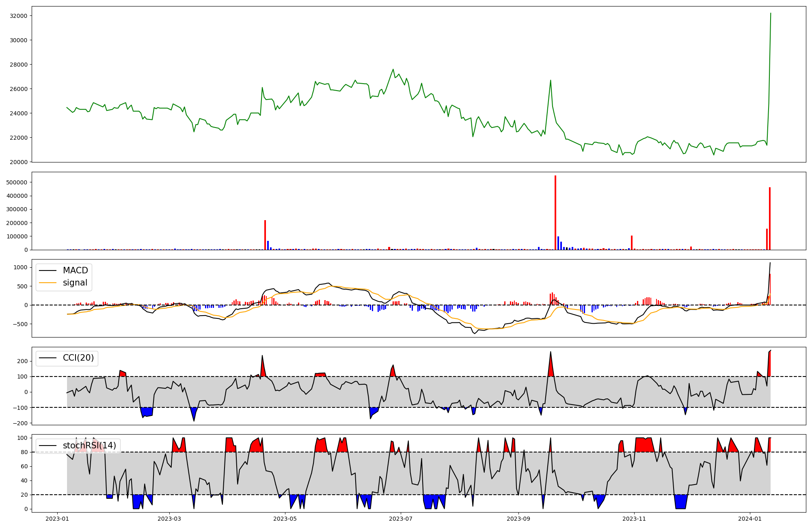Click the -200 tick on CCI axis
This screenshot has height=528, width=812.
tap(20, 423)
